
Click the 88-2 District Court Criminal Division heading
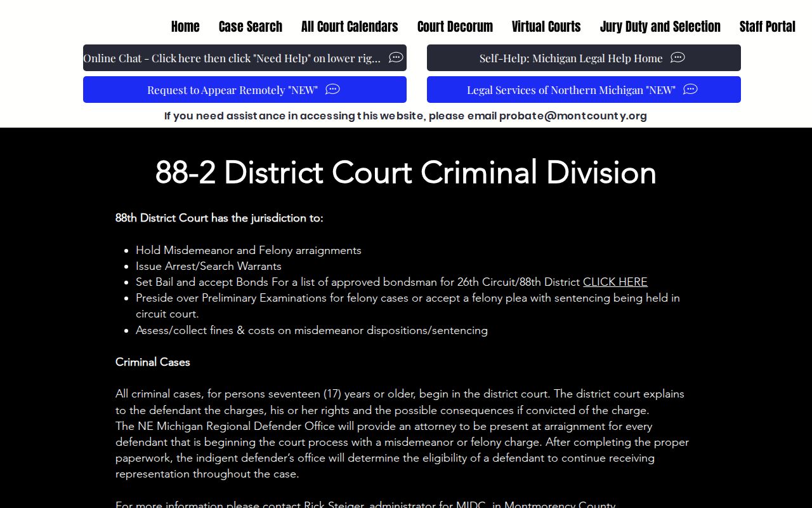click(406, 172)
